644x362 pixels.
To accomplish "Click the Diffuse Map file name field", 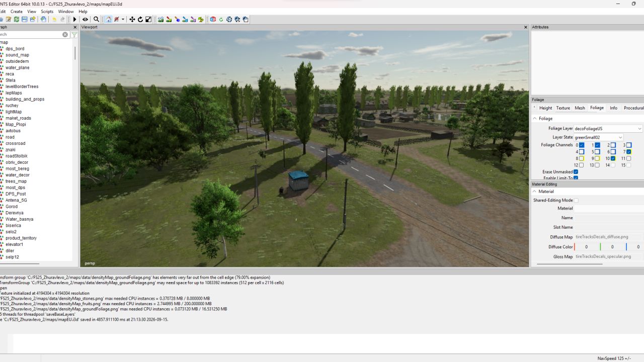I will click(x=609, y=237).
